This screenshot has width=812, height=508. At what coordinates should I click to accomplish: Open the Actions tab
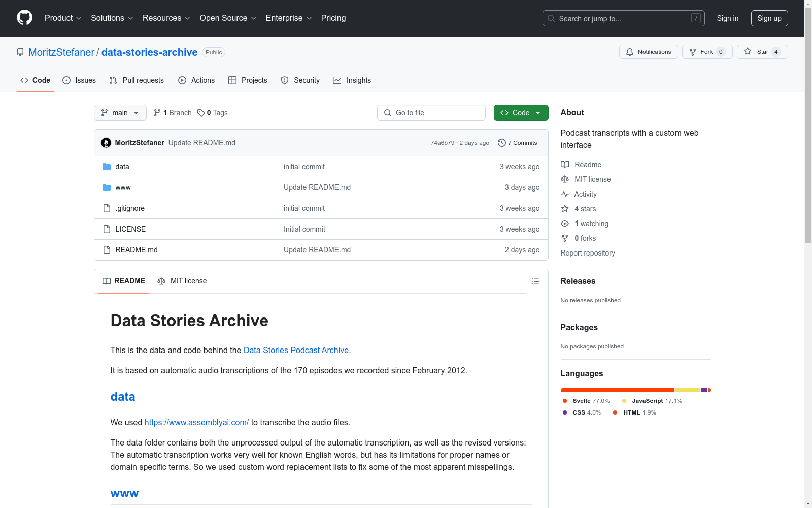click(196, 80)
